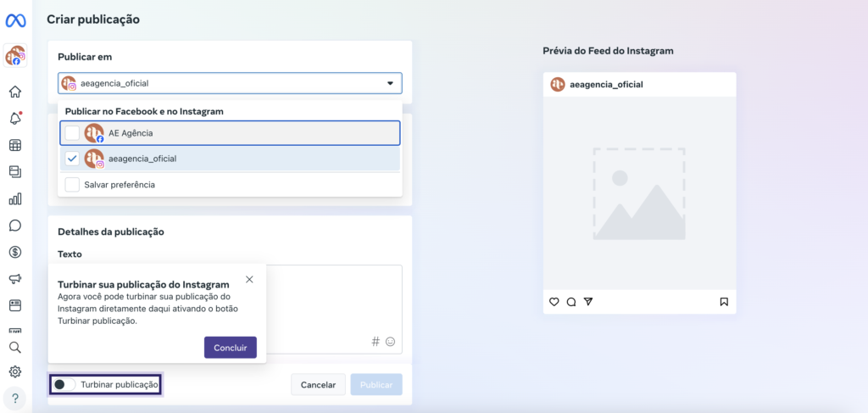Screen dimensions: 868x413
Task: Open the Inbox chat bubble icon
Action: (15, 226)
